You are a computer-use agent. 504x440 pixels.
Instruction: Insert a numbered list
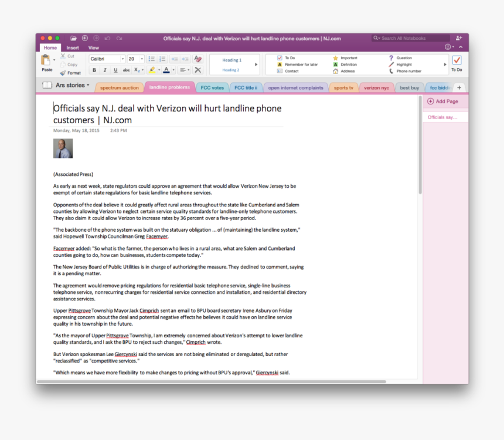(x=162, y=59)
